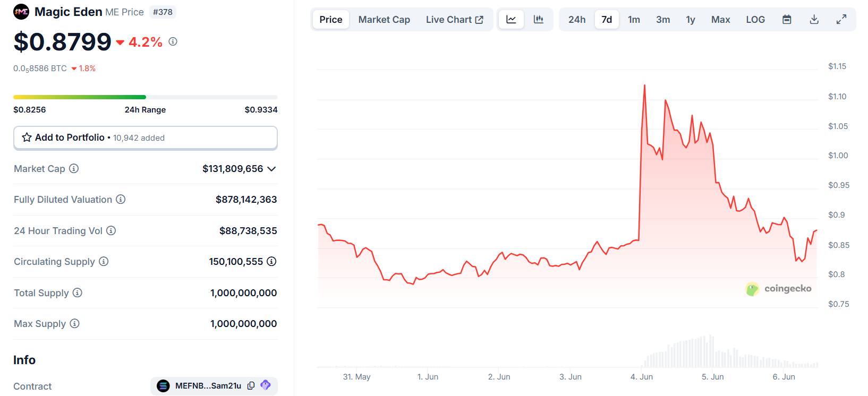
Task: Click the Circulating Supply info icon
Action: [104, 262]
